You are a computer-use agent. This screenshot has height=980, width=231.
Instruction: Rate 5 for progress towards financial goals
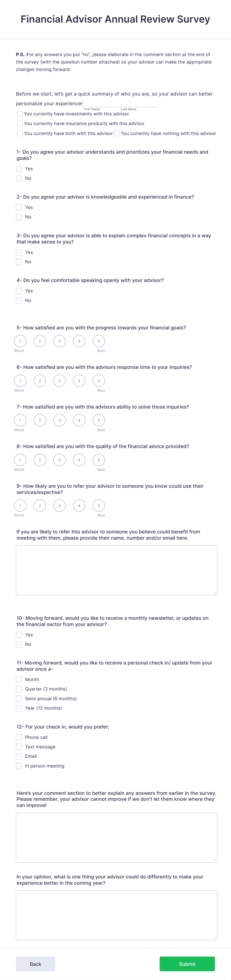(x=99, y=341)
